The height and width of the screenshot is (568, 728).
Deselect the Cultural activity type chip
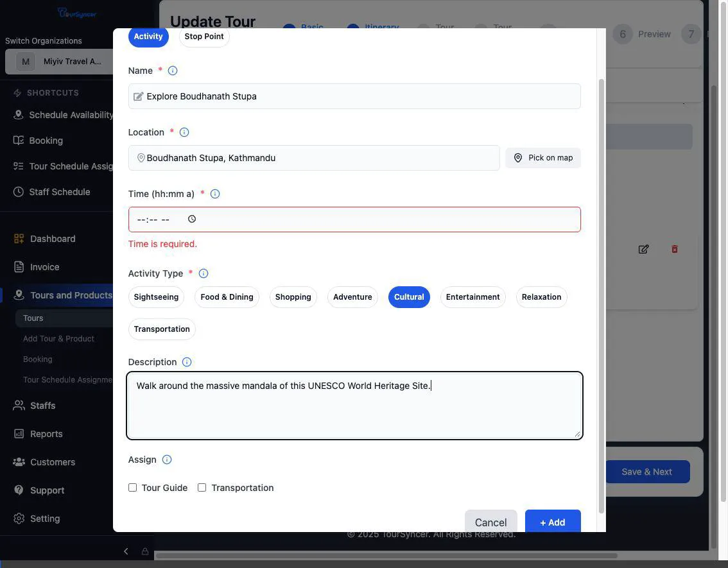(409, 295)
